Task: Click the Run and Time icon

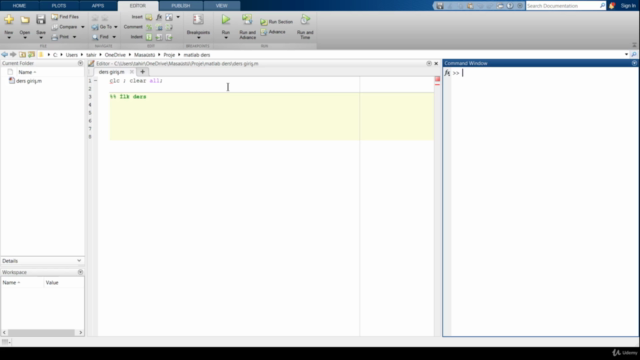Action: (x=305, y=20)
